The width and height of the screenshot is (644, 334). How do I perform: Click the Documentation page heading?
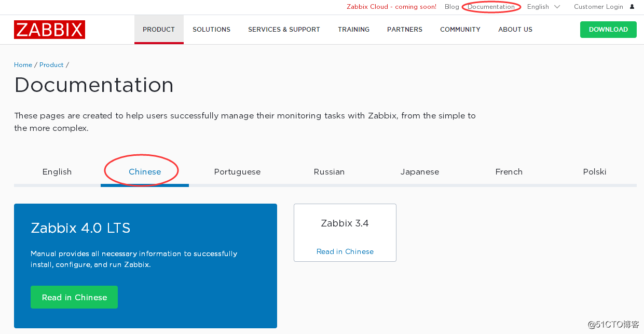(x=94, y=85)
